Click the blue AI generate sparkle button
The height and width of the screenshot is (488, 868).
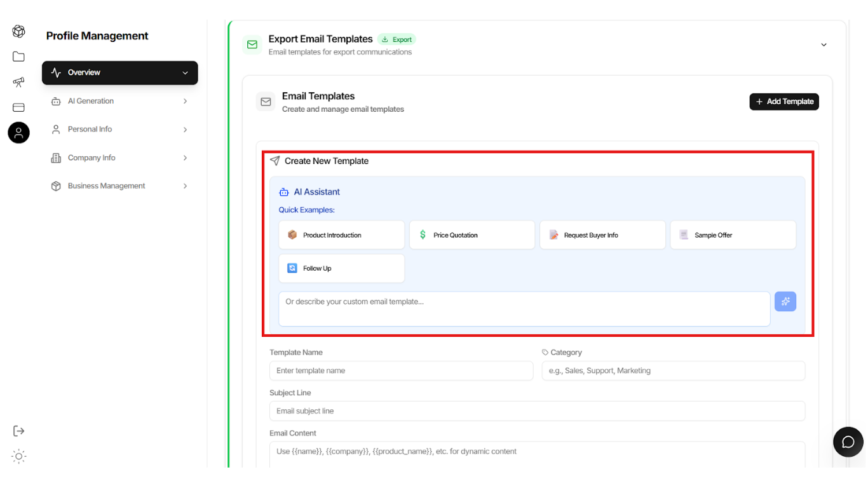tap(785, 301)
